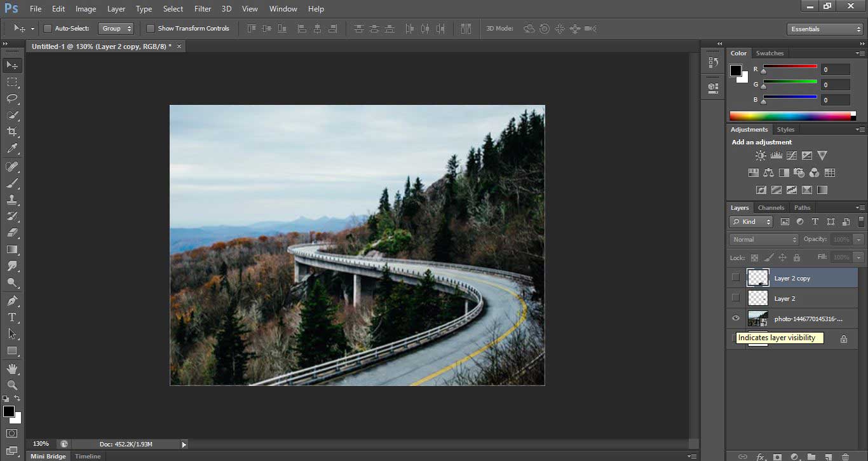This screenshot has height=461, width=868.
Task: Open the Filter menu
Action: pos(203,9)
